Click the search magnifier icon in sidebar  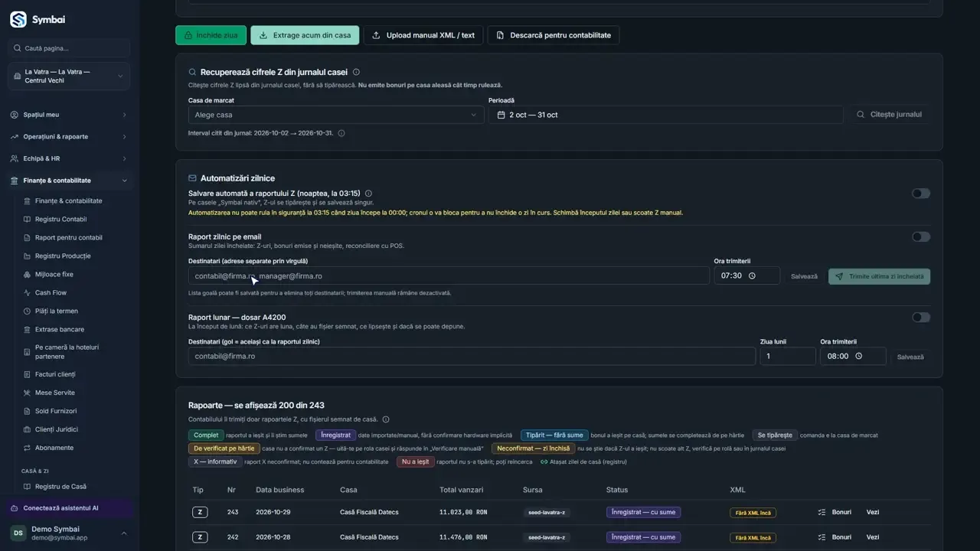(x=17, y=48)
